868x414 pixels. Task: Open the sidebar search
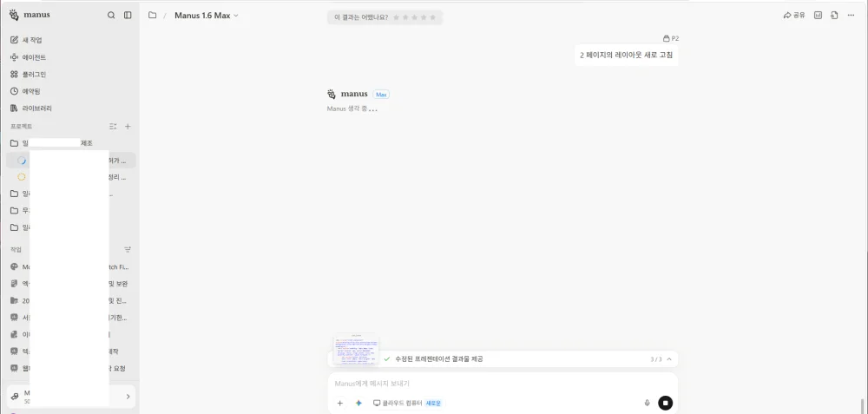(x=111, y=16)
